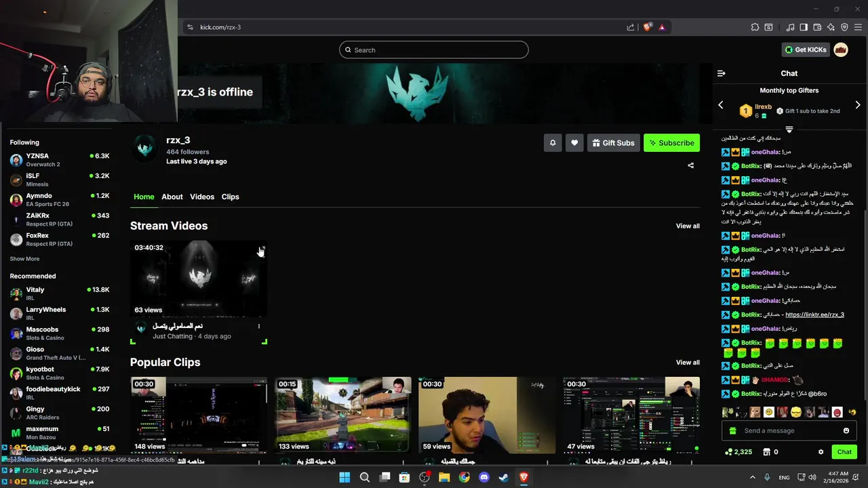Open options under the 148 views clip
The width and height of the screenshot is (868, 488).
click(x=258, y=462)
